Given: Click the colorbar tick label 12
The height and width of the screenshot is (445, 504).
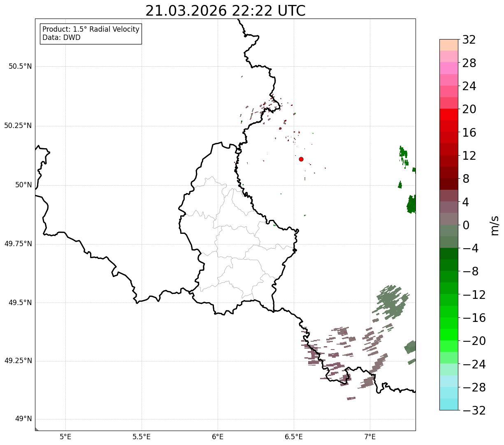Looking at the screenshot, I should (469, 156).
